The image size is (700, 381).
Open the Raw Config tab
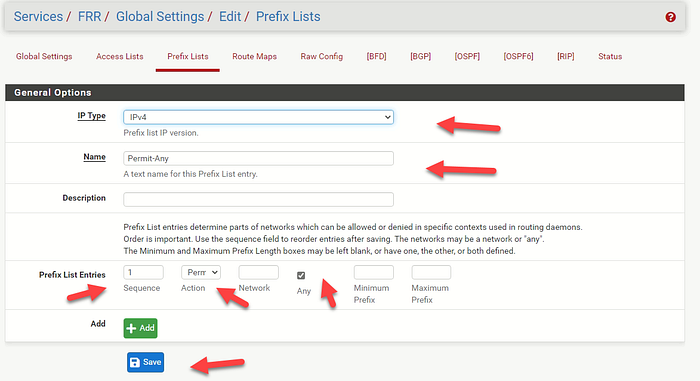[x=321, y=56]
